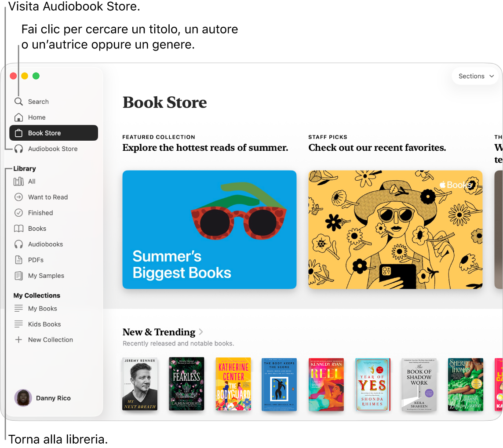Screen dimensions: 503x448
Task: Open the Home house icon
Action: [18, 117]
